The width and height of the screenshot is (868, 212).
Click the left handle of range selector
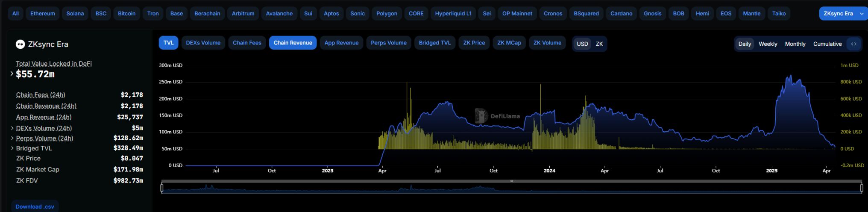[x=162, y=188]
